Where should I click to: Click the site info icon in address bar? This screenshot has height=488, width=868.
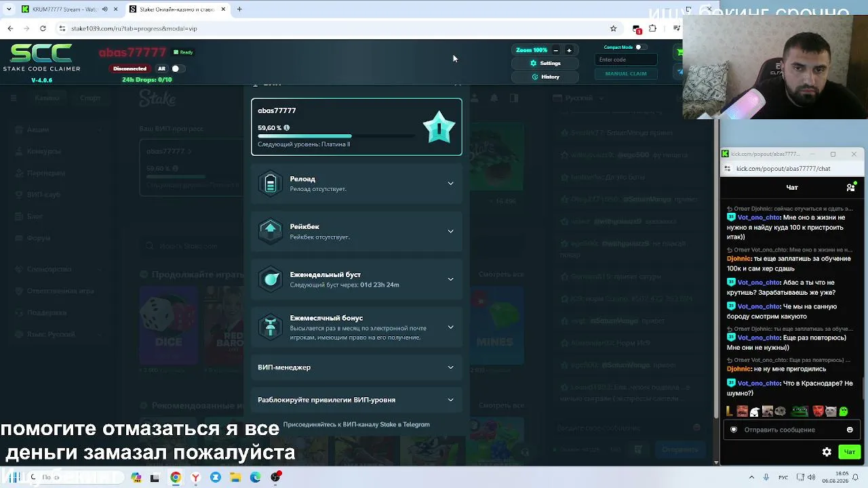tap(62, 28)
